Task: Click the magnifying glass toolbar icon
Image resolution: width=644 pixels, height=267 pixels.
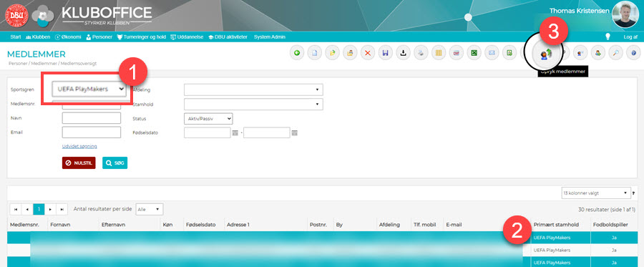Action: [615, 53]
